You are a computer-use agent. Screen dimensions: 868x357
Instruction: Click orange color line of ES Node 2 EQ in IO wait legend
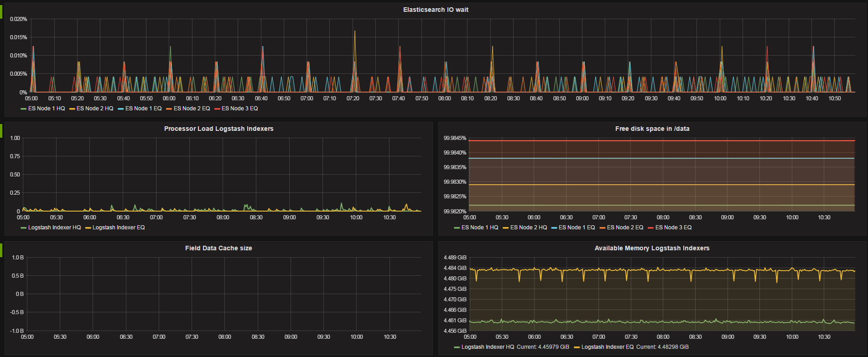[169, 109]
